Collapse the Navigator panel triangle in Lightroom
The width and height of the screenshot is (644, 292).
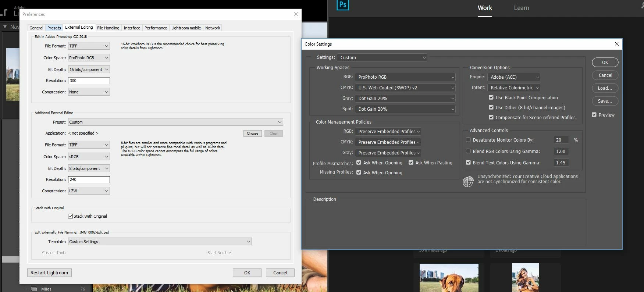[5, 27]
